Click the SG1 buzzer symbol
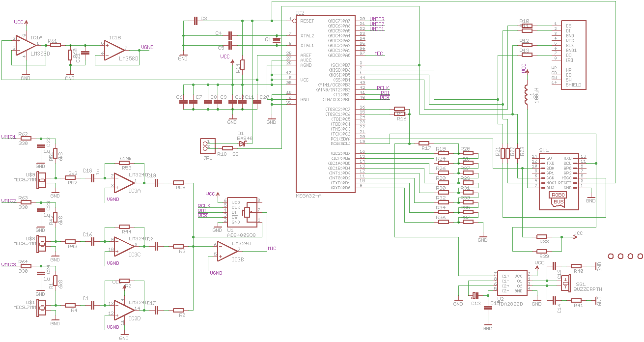644x342 pixels. click(566, 284)
